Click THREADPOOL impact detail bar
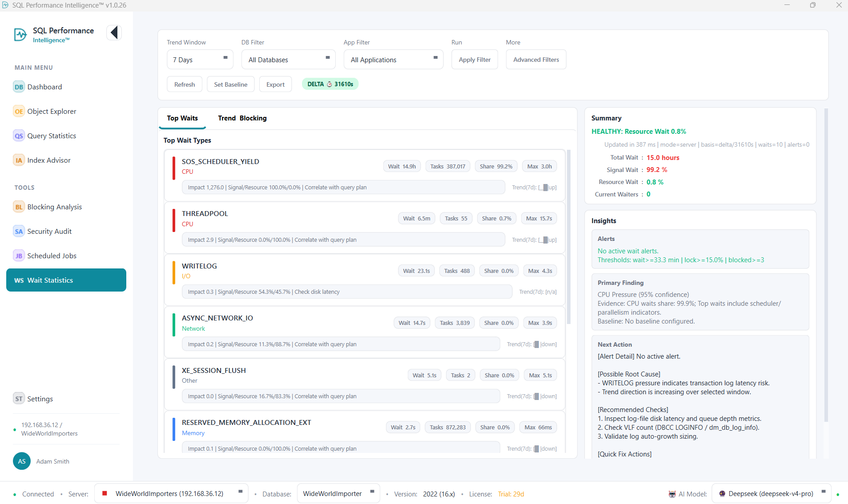 coord(343,240)
